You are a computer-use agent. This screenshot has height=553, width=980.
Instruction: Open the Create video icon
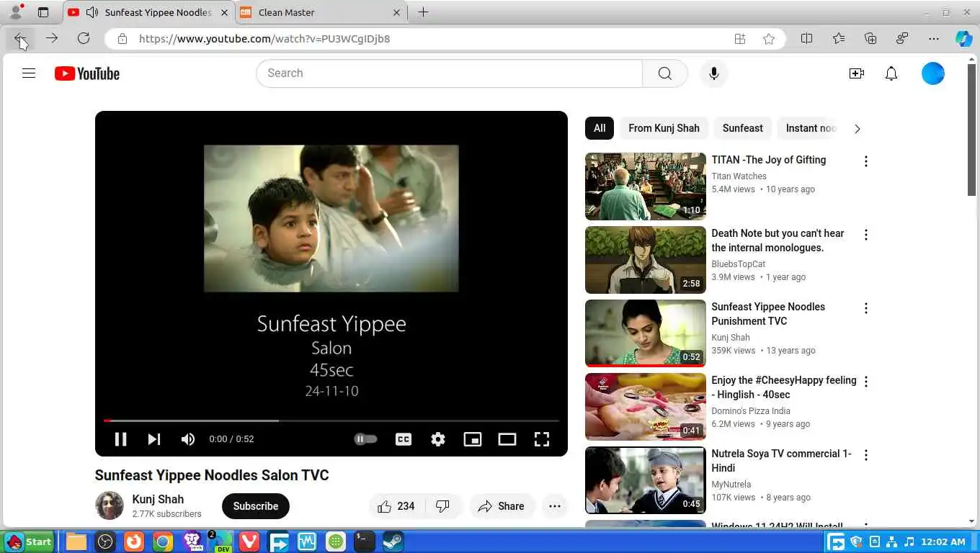(x=857, y=73)
